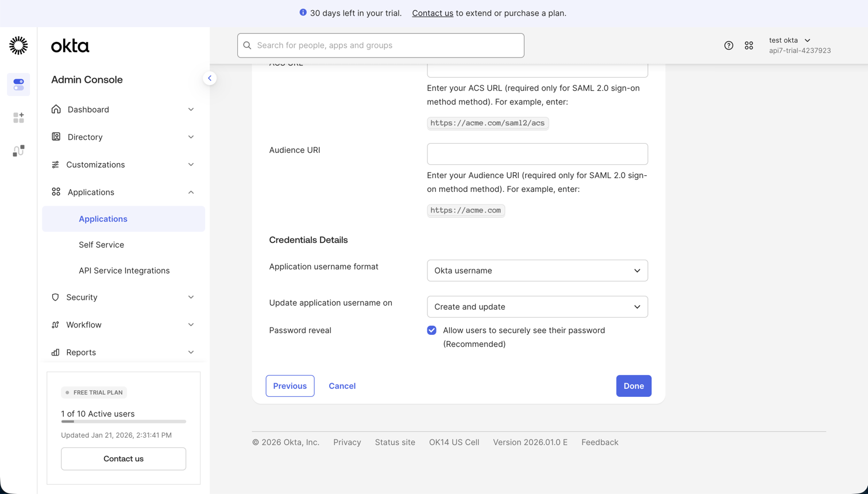This screenshot has height=494, width=868.
Task: Select the Dashboard home icon
Action: click(x=55, y=109)
